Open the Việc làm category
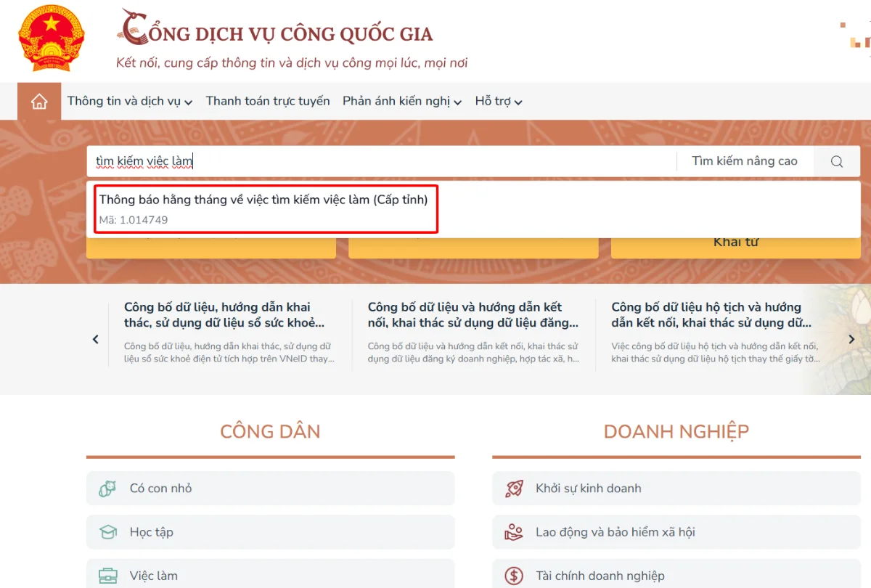Viewport: 871px width, 588px height. click(x=271, y=574)
